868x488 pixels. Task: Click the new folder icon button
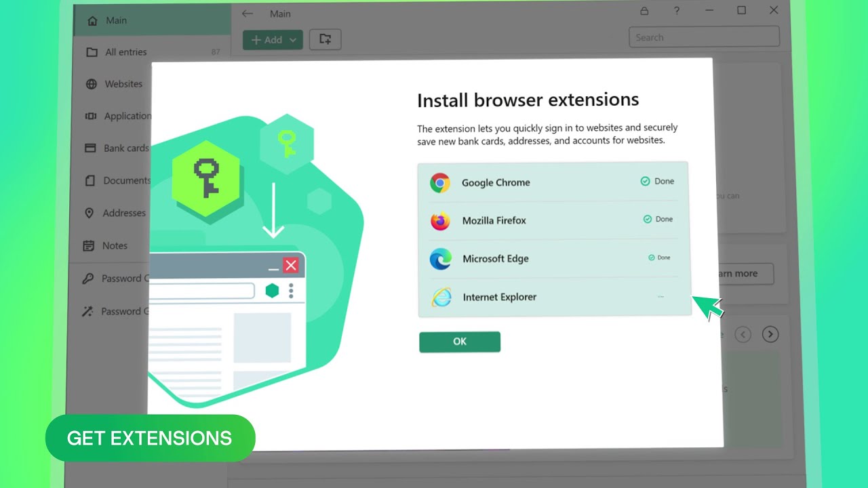coord(325,39)
